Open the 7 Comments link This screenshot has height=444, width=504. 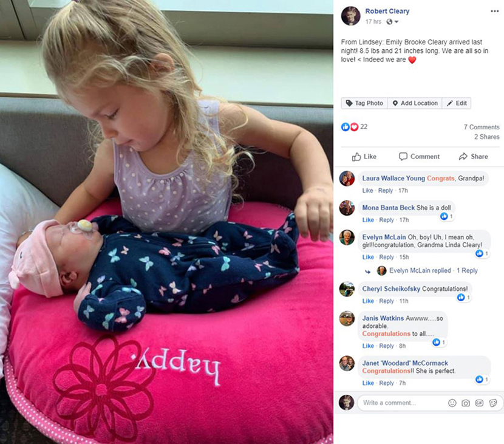click(x=481, y=127)
